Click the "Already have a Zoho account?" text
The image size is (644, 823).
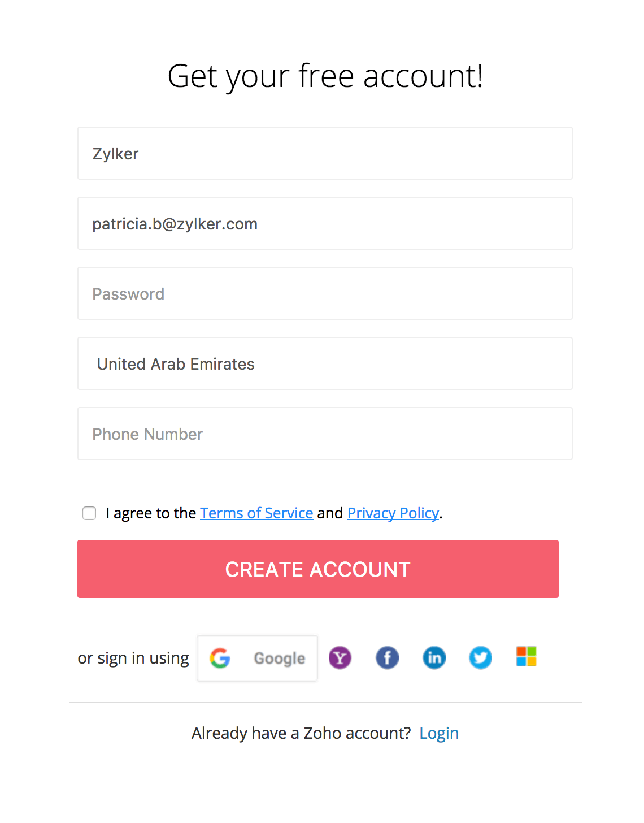[x=301, y=733]
